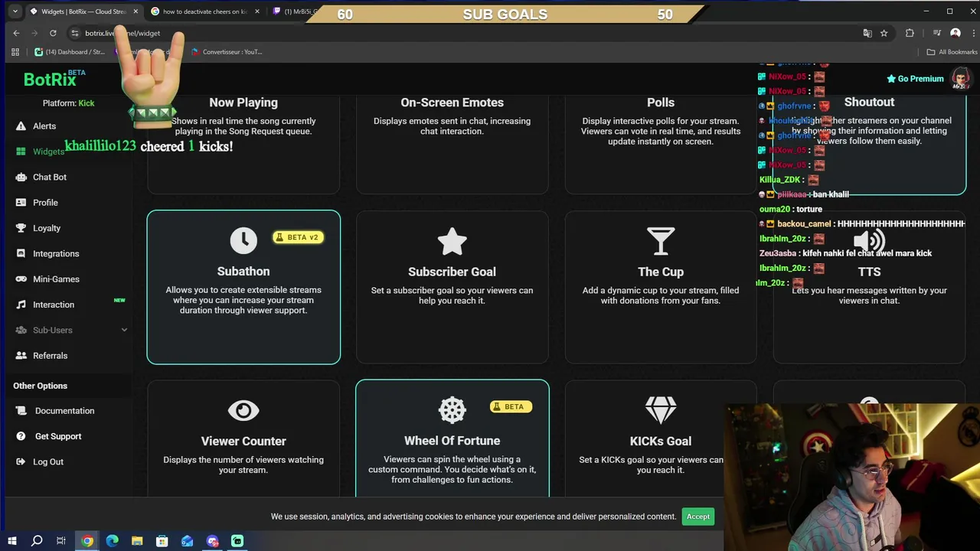The height and width of the screenshot is (551, 980).
Task: Select the Chat Bot robot icon in sidebar
Action: point(21,177)
